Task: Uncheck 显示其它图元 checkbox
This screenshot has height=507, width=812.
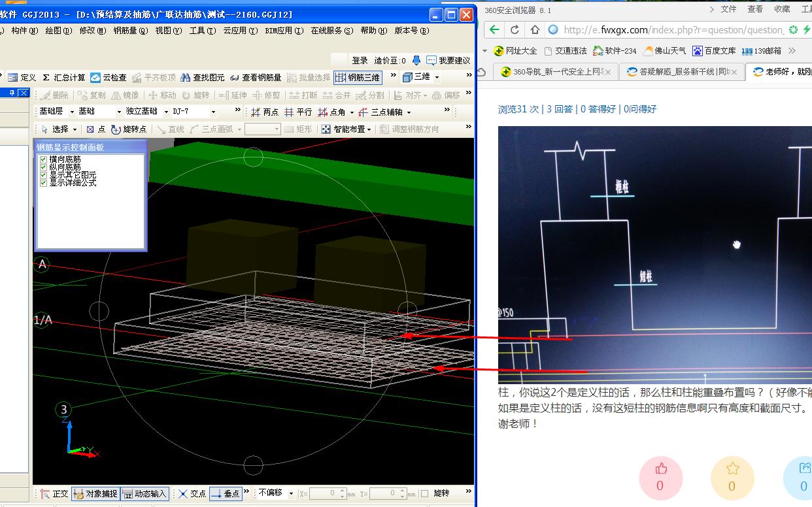Action: 43,175
